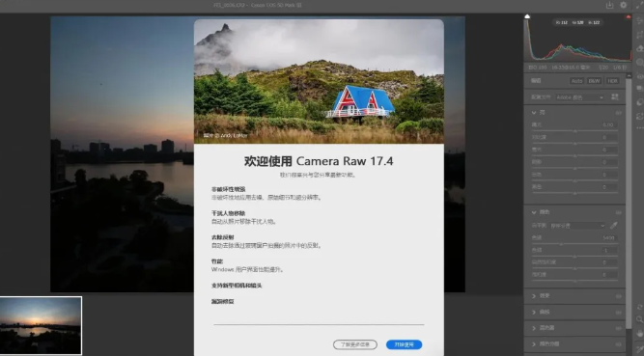This screenshot has width=644, height=356.
Task: Click the 开始使用 get started button
Action: coord(405,344)
